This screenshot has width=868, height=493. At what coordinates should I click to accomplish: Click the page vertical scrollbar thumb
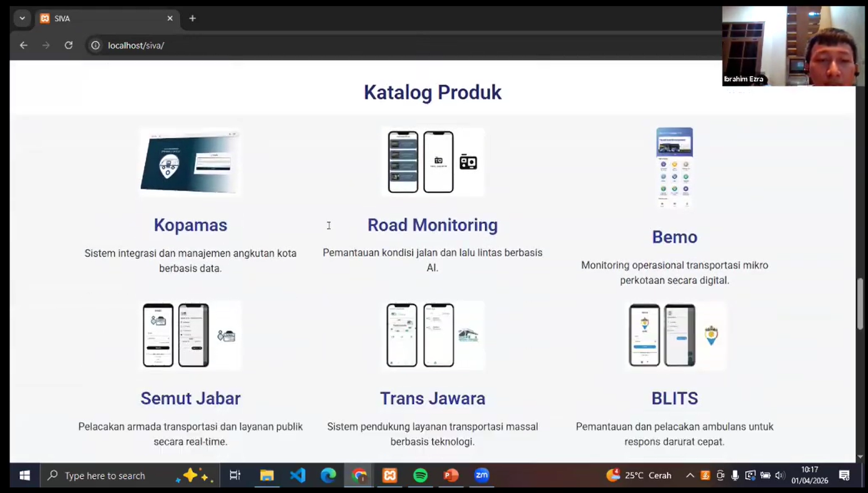click(x=860, y=304)
